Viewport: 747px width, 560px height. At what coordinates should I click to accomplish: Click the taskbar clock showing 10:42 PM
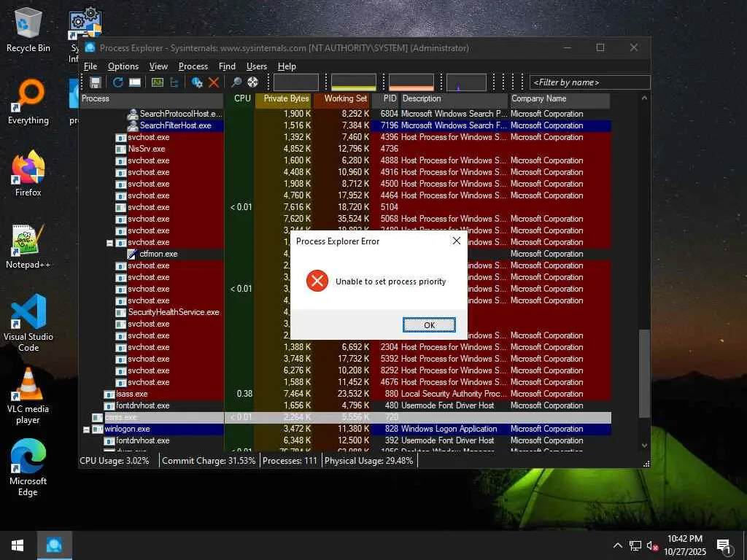coord(684,545)
